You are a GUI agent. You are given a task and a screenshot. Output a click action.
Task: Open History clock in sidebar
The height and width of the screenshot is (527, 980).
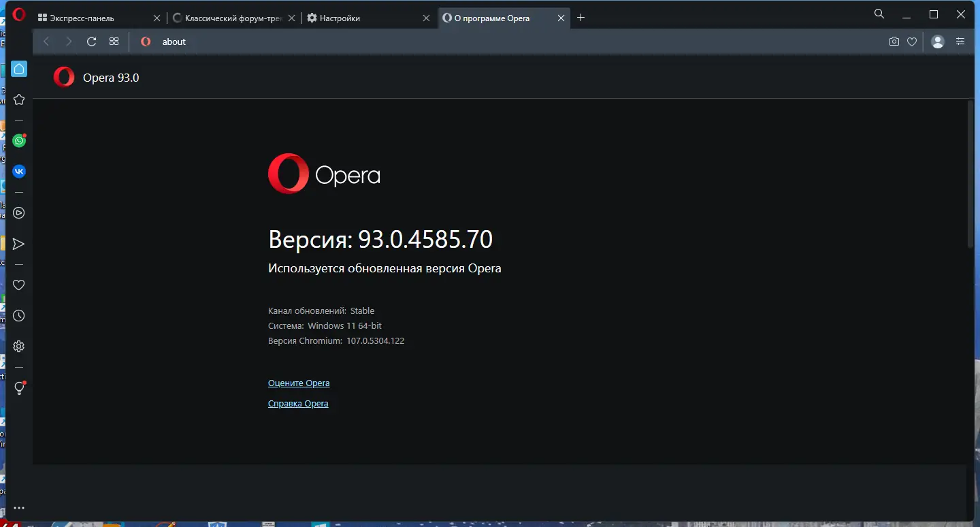point(19,316)
